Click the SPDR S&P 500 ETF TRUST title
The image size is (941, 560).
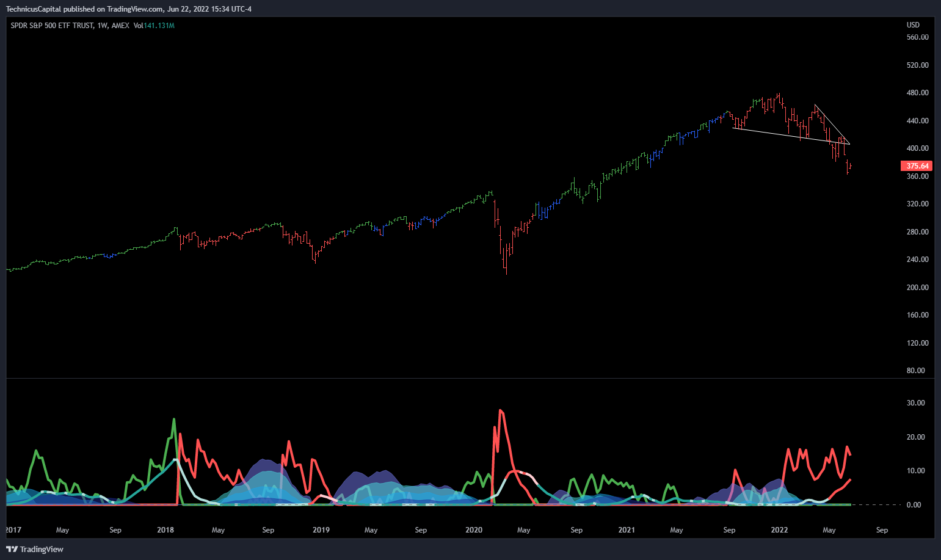coord(53,26)
